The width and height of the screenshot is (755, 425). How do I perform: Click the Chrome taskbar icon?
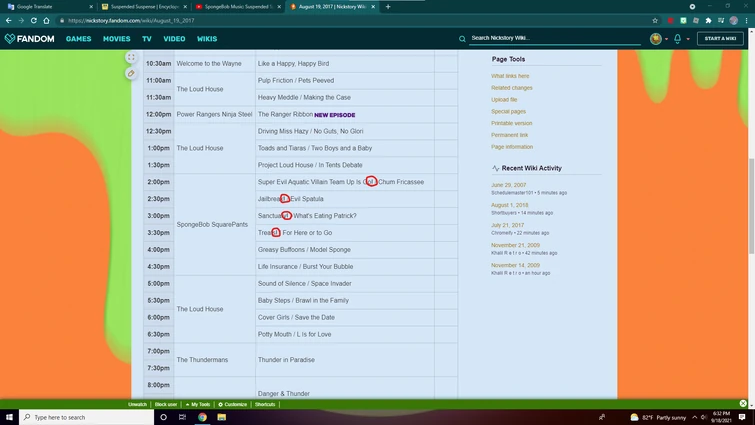click(x=202, y=417)
